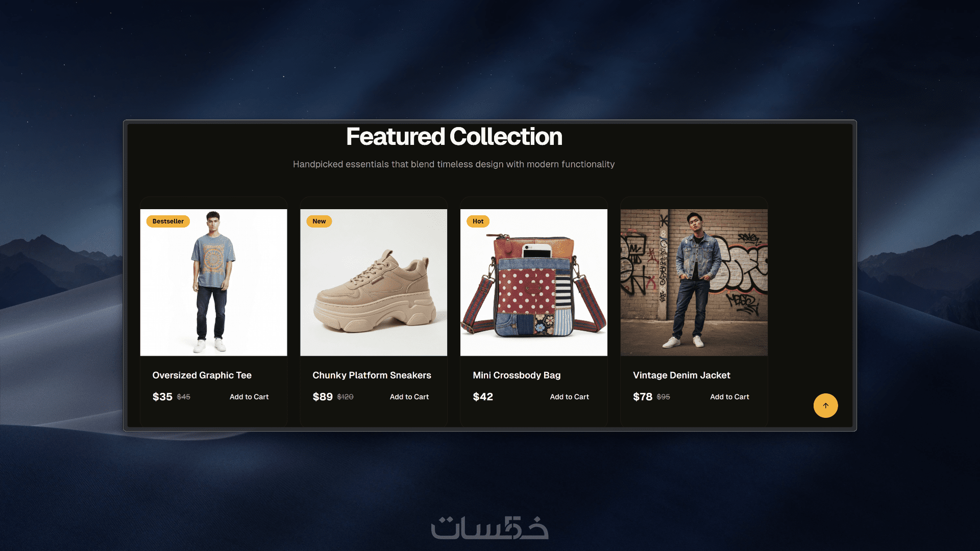980x551 pixels.
Task: Select the Vintage Denim Jacket title
Action: point(681,375)
